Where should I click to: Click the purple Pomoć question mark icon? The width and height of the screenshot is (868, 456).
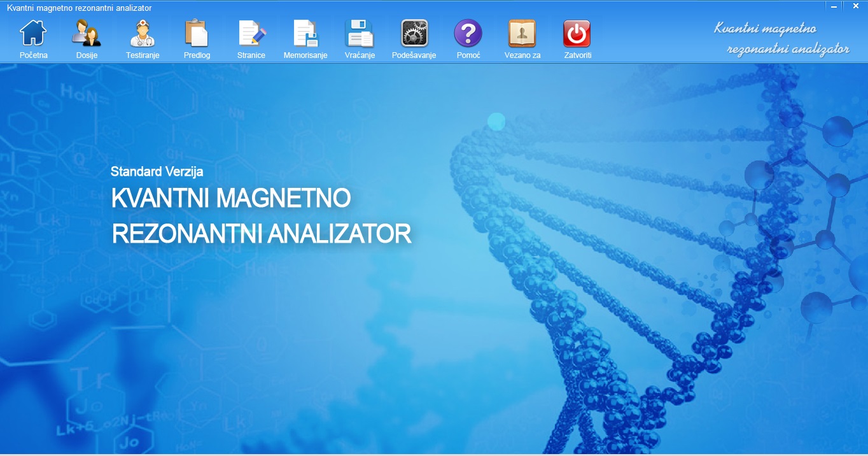click(x=468, y=33)
